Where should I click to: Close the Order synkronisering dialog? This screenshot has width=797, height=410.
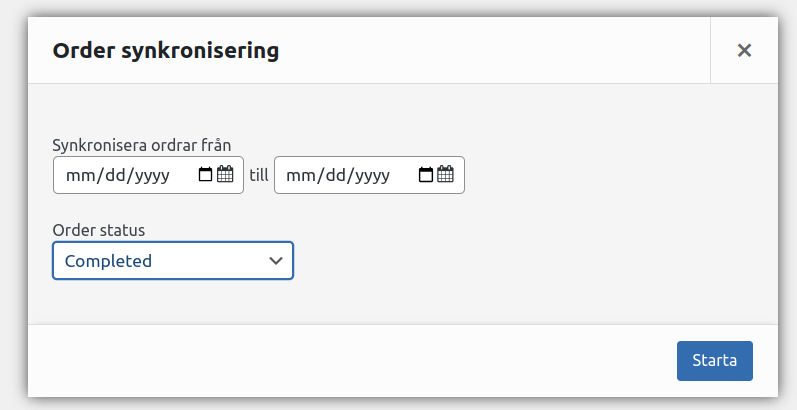click(744, 50)
